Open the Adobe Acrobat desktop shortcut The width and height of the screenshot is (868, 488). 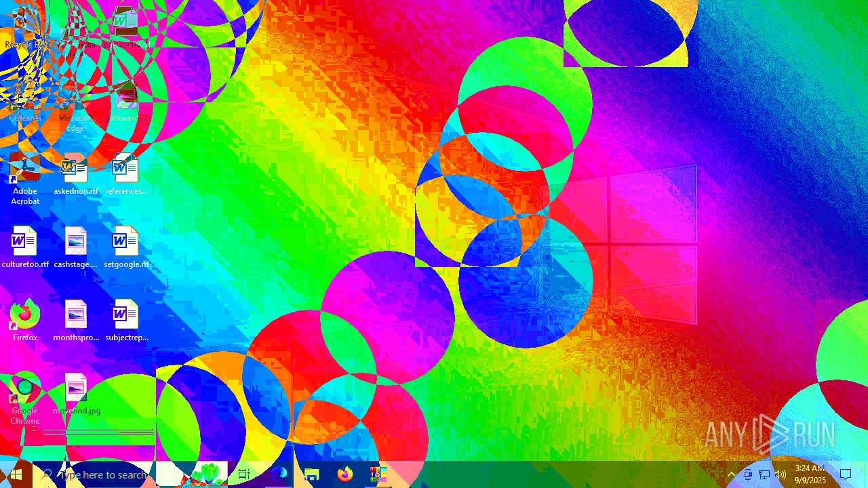(25, 180)
